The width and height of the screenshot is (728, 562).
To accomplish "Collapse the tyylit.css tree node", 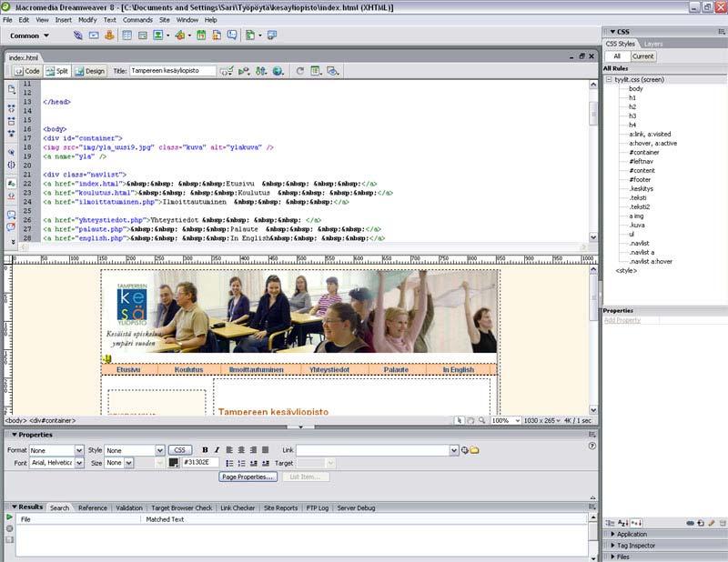I will [609, 79].
